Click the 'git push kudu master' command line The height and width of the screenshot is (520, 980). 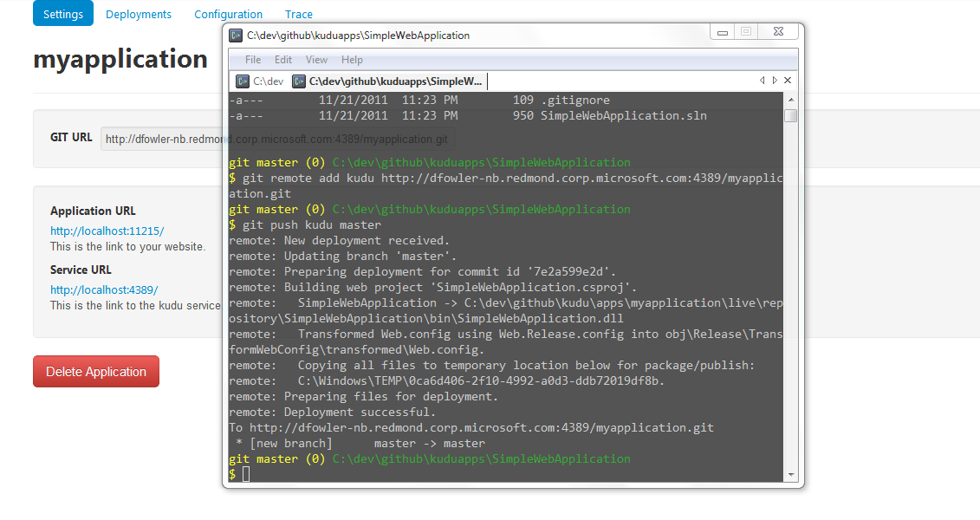[x=305, y=225]
